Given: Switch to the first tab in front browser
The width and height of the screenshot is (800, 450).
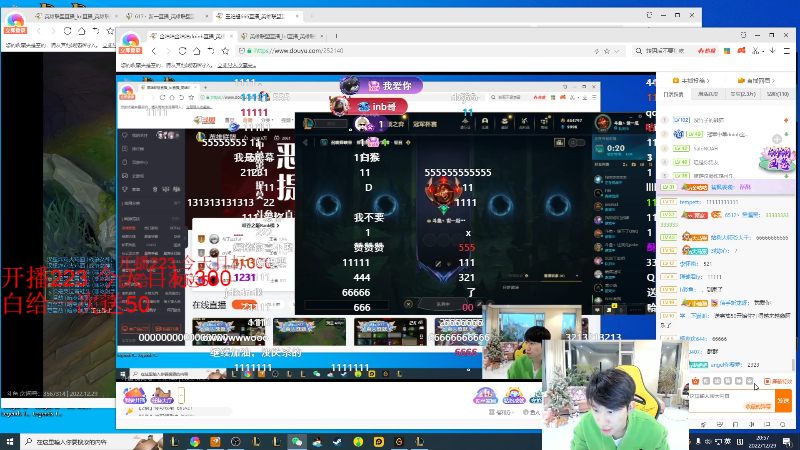Looking at the screenshot, I should point(192,36).
